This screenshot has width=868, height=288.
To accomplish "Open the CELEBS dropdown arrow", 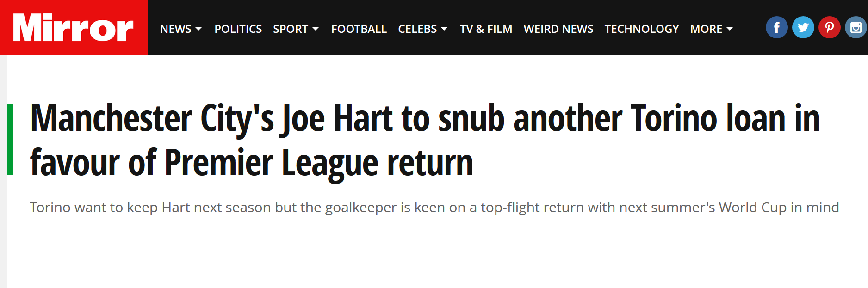I will (x=444, y=29).
